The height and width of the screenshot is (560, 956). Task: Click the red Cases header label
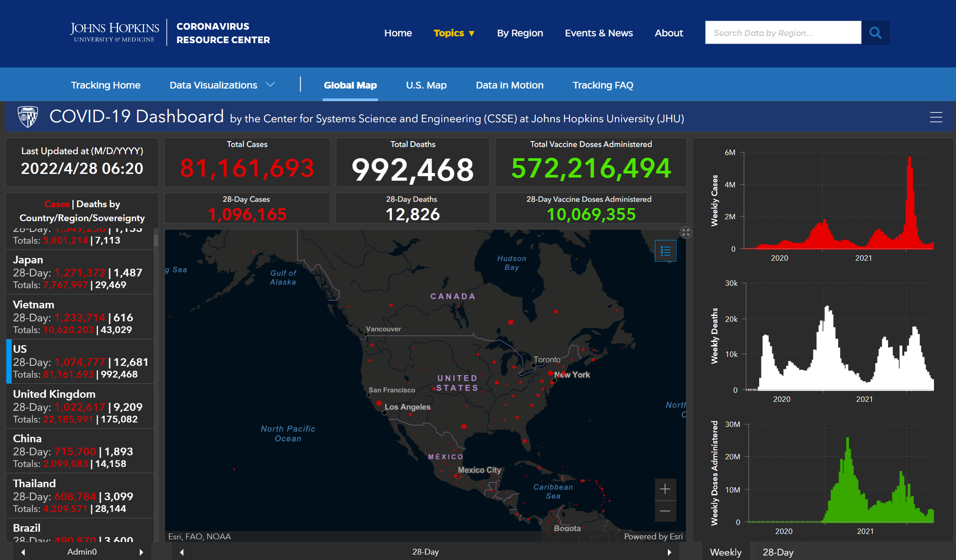[x=57, y=204]
